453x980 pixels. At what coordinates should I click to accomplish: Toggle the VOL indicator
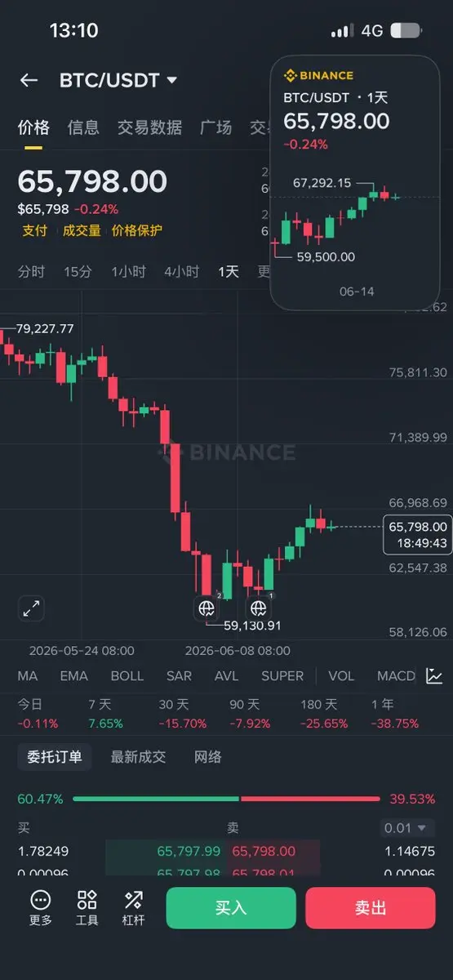(341, 676)
